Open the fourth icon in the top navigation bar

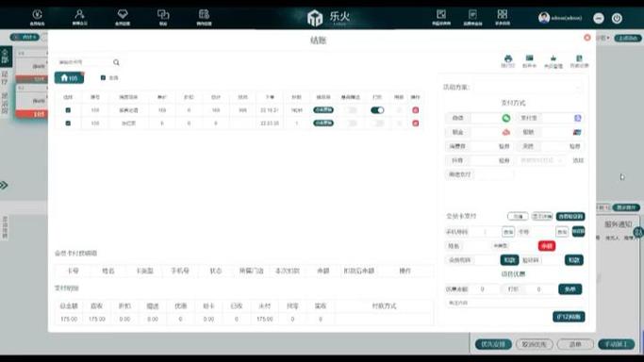pos(163,17)
